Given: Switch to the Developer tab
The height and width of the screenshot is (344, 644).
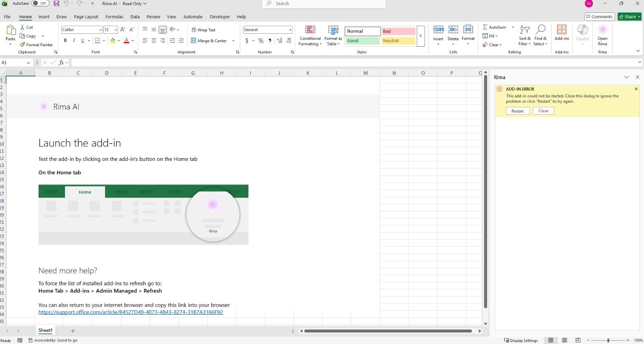Looking at the screenshot, I should click(x=220, y=17).
